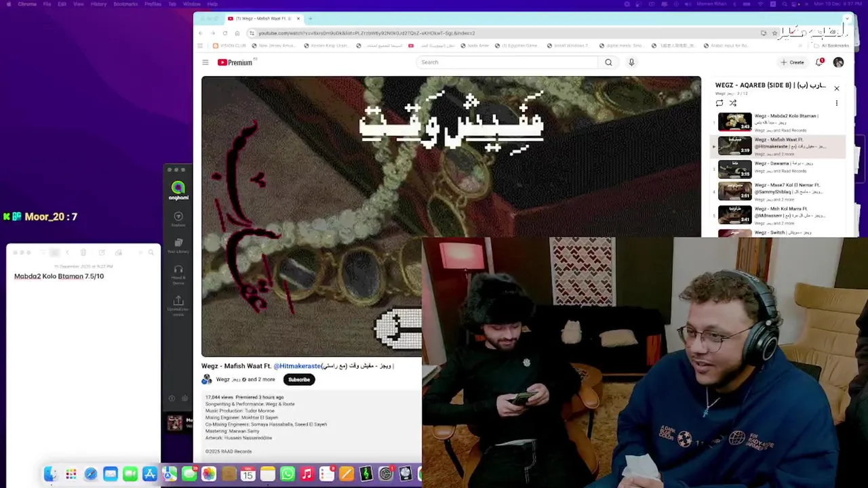Open WhatsApp from the Dock
Viewport: 868px width, 488px height.
[288, 474]
